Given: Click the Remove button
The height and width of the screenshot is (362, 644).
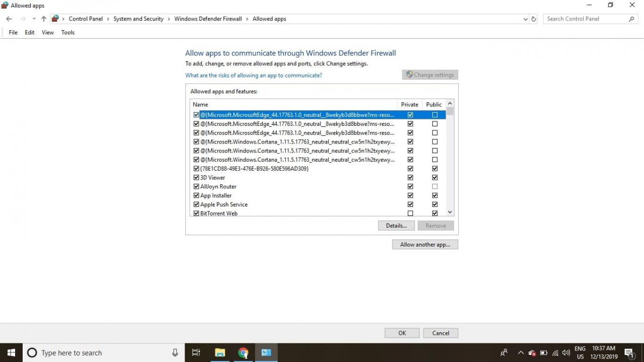Looking at the screenshot, I should coord(436,226).
